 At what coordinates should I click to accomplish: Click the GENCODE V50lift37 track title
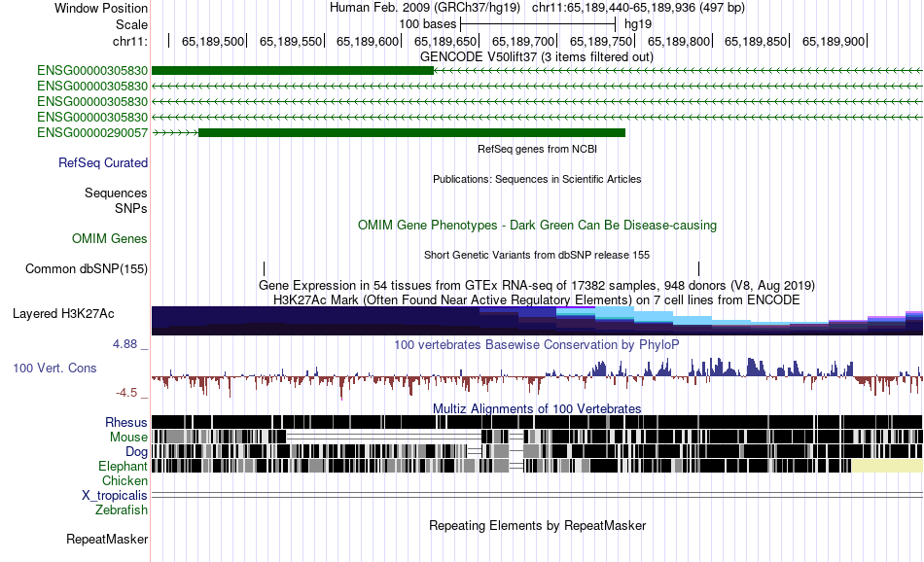point(536,57)
